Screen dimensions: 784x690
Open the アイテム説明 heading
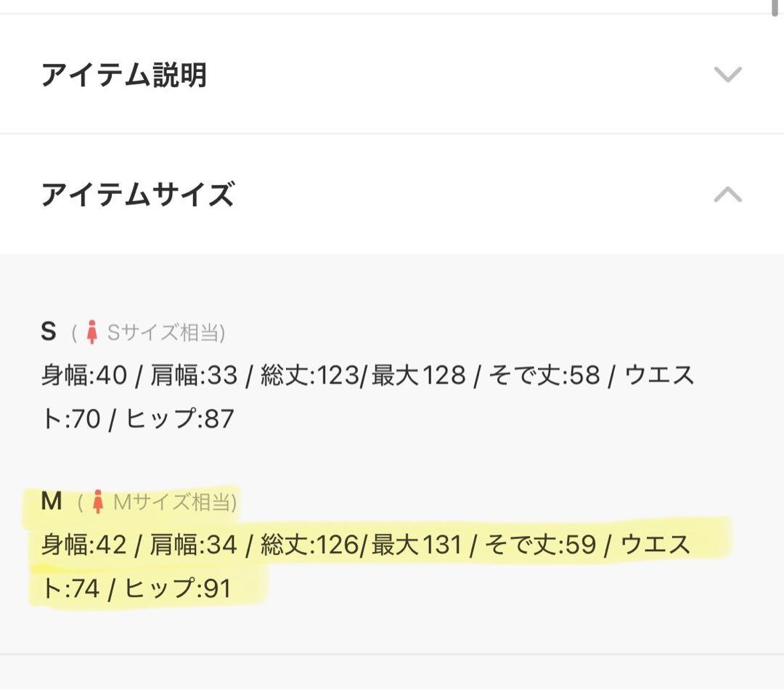(123, 75)
